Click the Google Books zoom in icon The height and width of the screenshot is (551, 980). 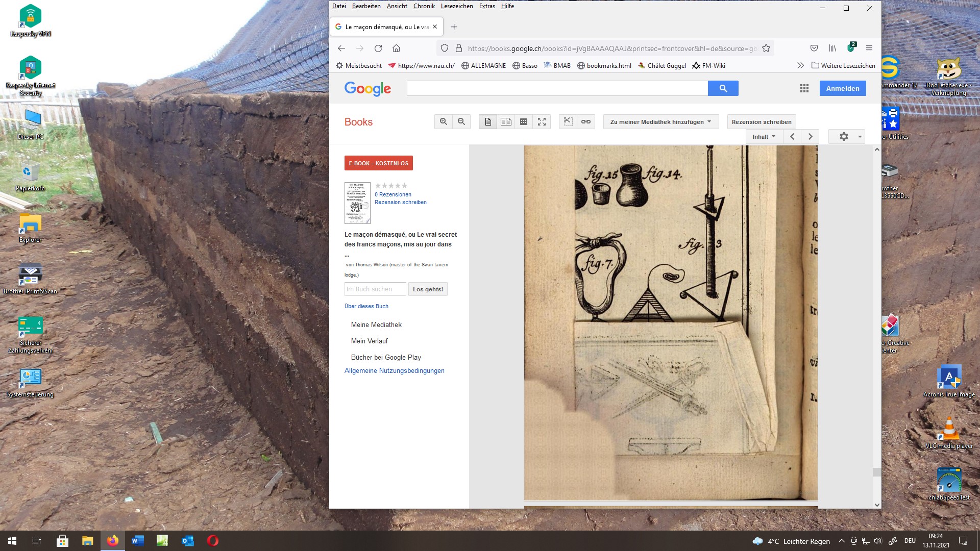click(x=443, y=122)
